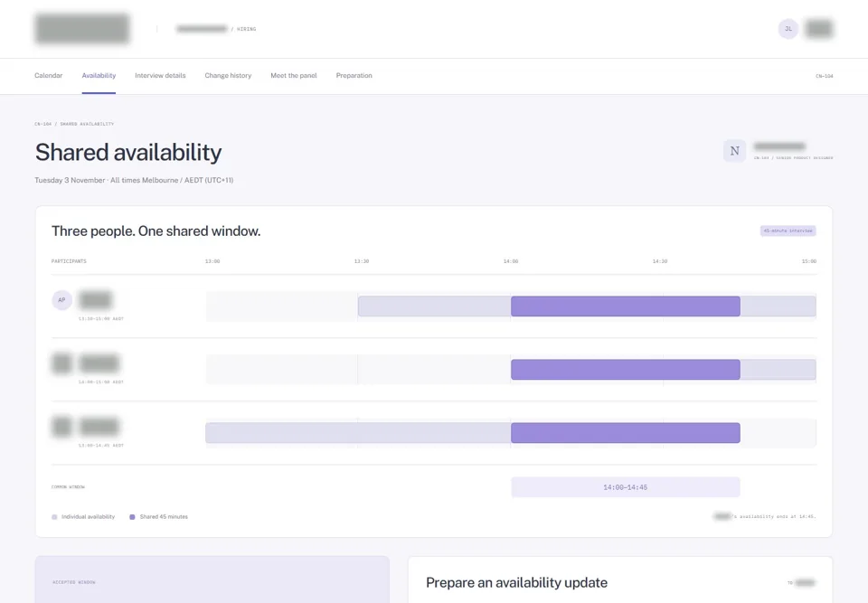This screenshot has height=603, width=868.
Task: Click the AP participant avatar
Action: pyautogui.click(x=62, y=300)
